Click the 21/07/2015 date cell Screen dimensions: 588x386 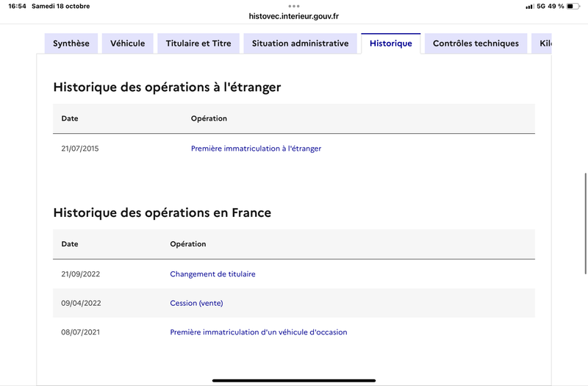pyautogui.click(x=79, y=149)
